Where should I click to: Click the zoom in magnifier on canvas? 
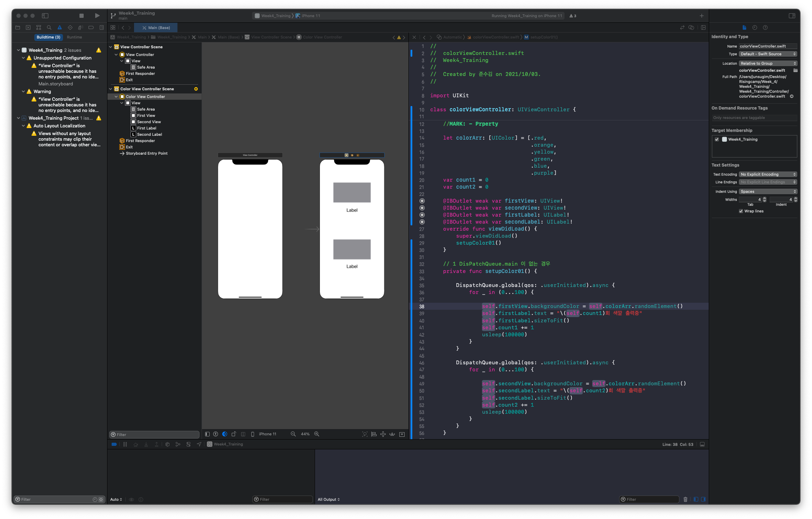[x=317, y=434]
